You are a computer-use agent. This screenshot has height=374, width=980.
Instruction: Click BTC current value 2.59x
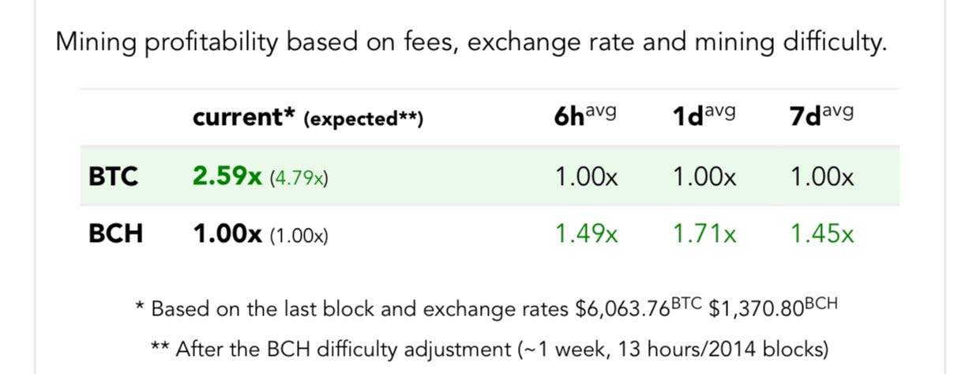tap(227, 176)
